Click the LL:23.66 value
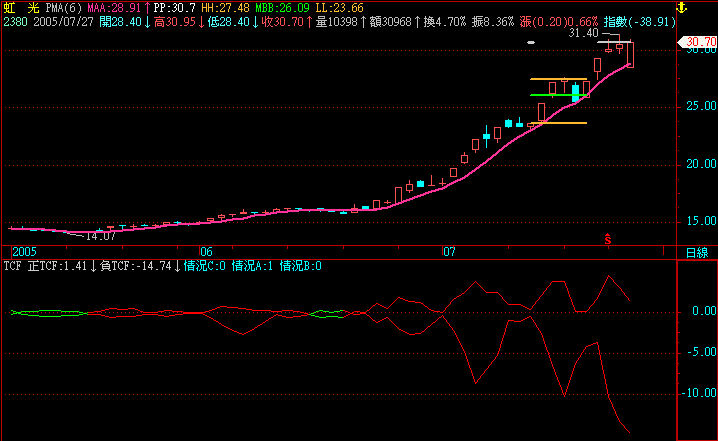This screenshot has height=441, width=718. coord(339,8)
